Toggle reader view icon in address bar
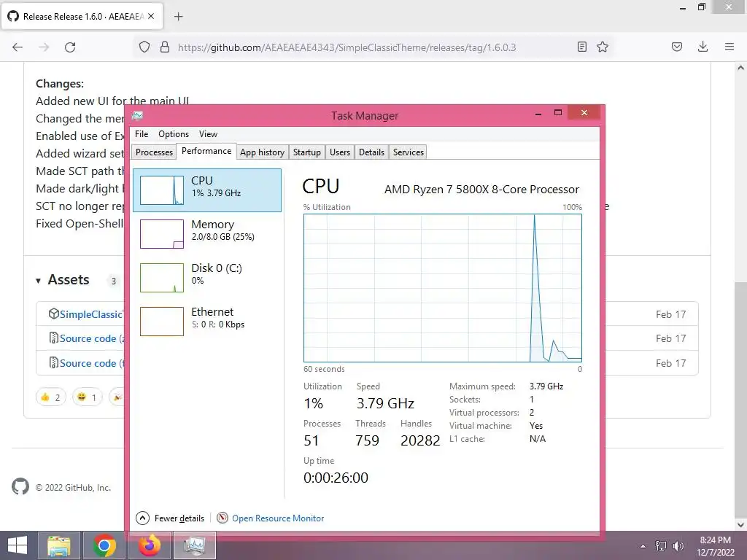747x560 pixels. click(581, 47)
